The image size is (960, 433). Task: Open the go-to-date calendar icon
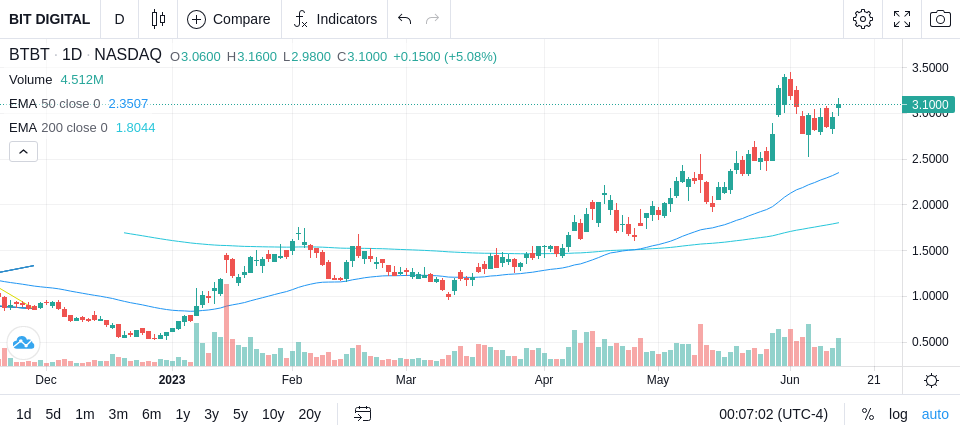click(x=362, y=414)
